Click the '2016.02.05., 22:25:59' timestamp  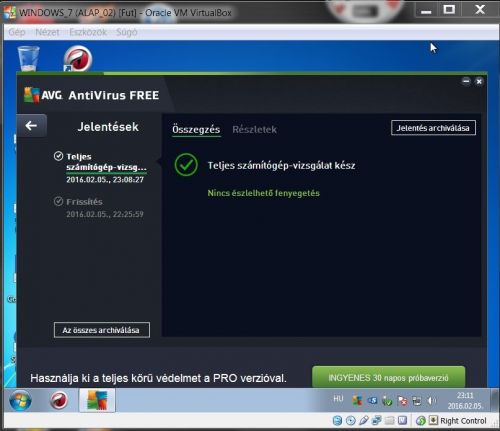(105, 214)
